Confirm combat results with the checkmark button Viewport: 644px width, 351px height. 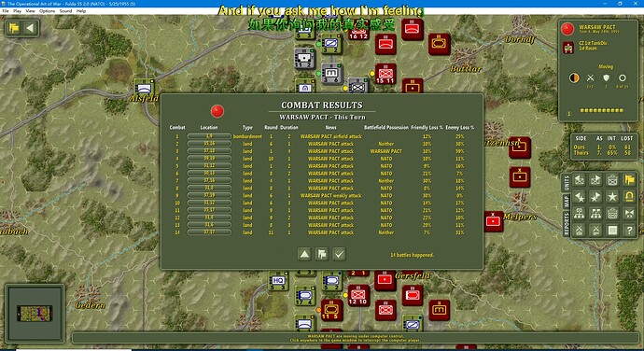pos(339,254)
